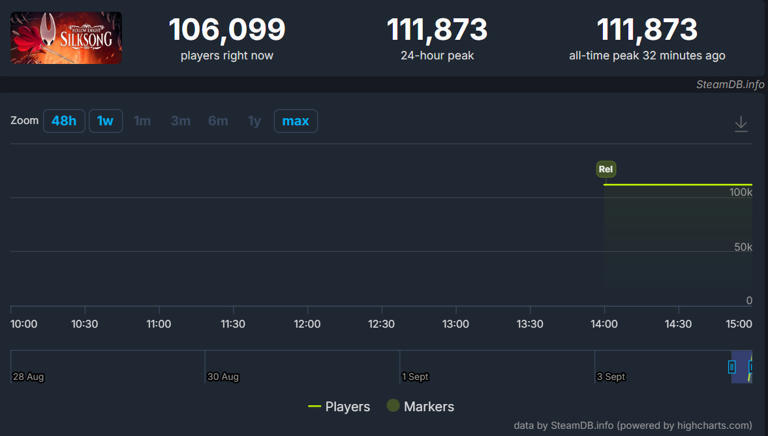
Task: Click the right navigator range handle
Action: tap(751, 366)
